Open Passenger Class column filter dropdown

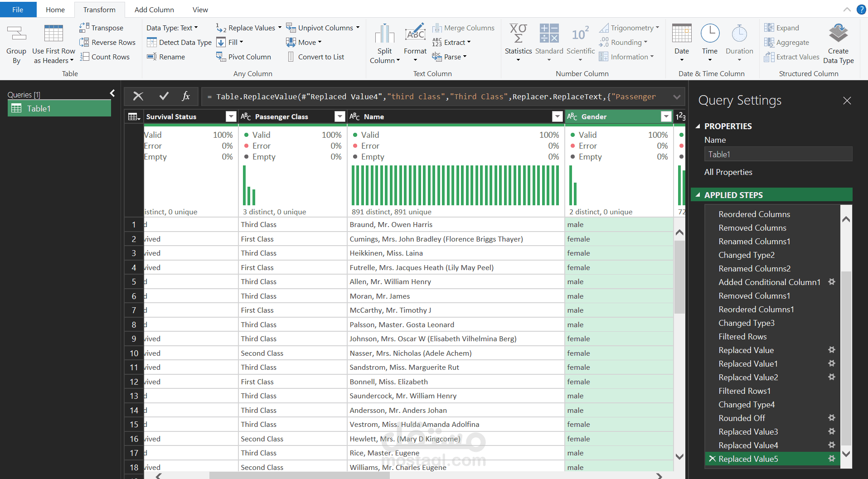click(x=340, y=117)
